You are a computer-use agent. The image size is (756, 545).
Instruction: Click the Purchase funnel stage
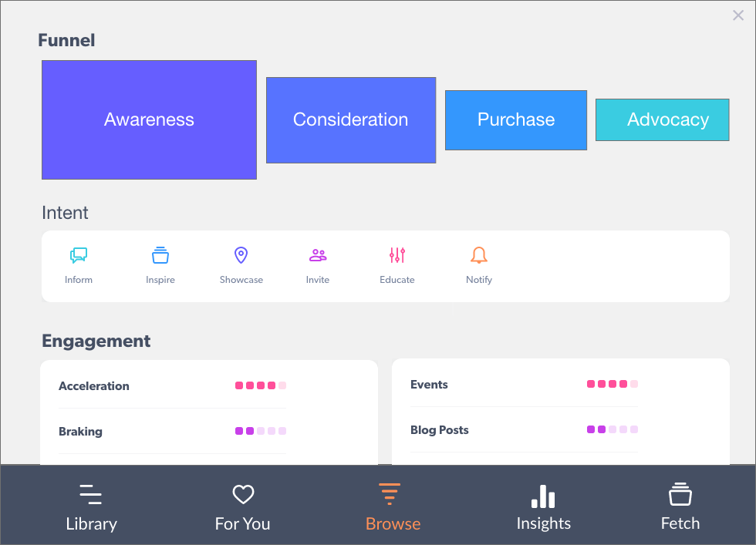516,119
